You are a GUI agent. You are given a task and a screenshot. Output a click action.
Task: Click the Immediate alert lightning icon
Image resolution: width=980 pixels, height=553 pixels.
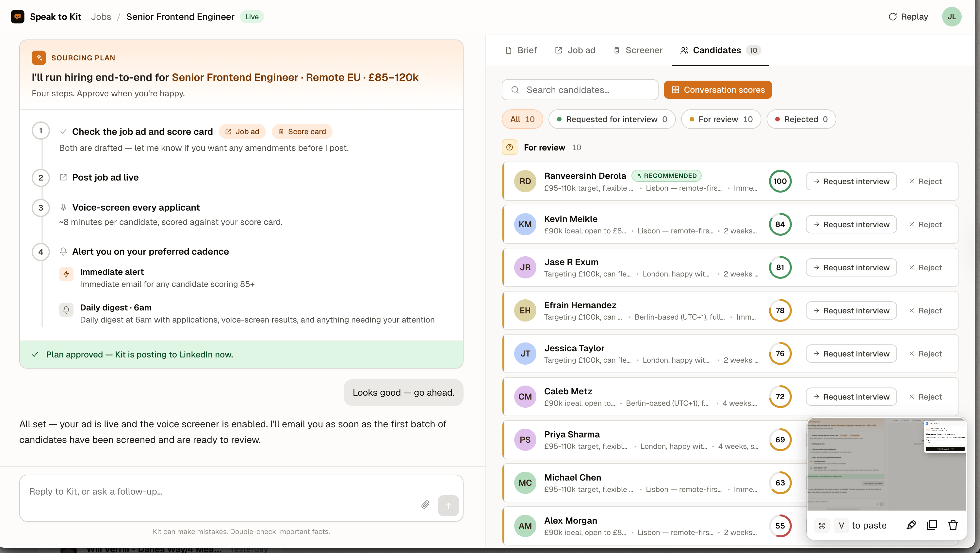[x=66, y=275]
